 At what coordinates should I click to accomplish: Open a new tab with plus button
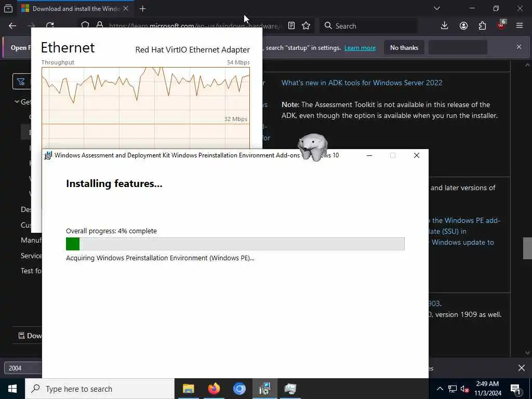click(142, 9)
